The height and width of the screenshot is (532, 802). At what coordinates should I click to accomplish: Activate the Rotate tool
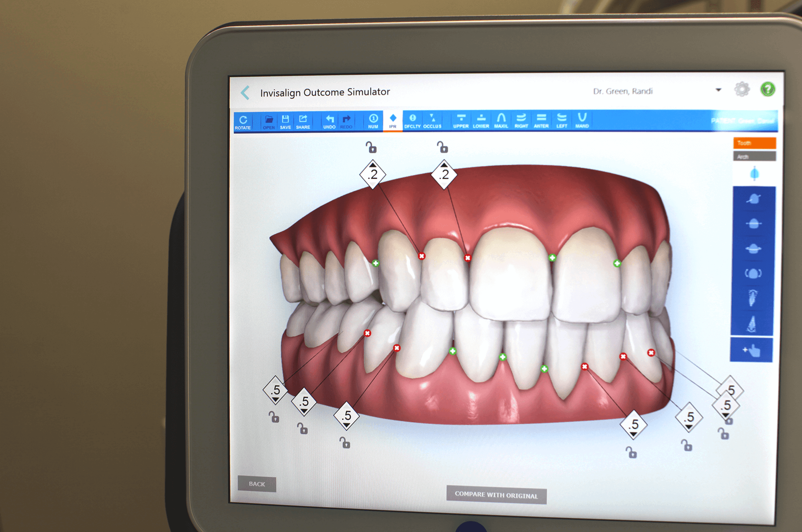click(x=243, y=122)
